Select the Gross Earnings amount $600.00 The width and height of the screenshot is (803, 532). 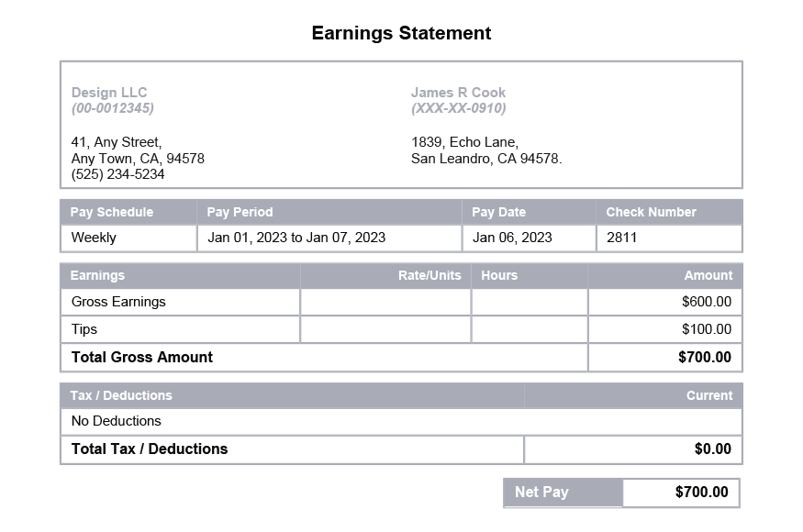(x=706, y=302)
